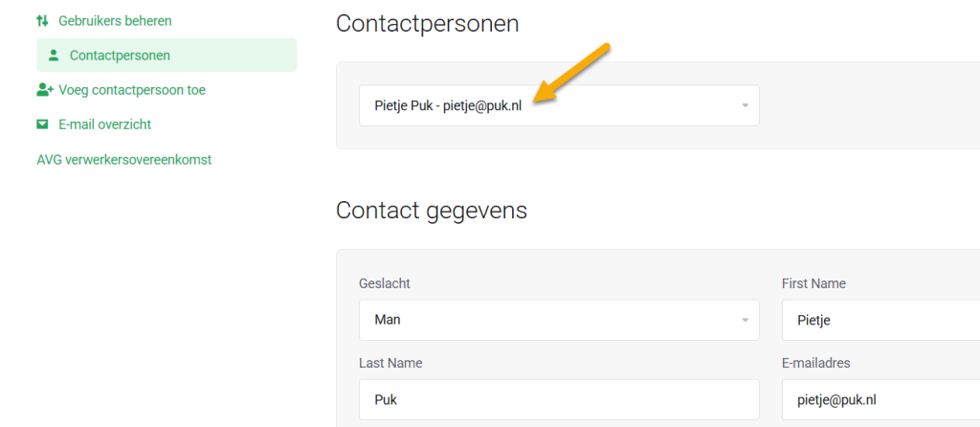Click the person icon next to Contactpersonen
Image resolution: width=980 pixels, height=427 pixels.
pyautogui.click(x=54, y=56)
